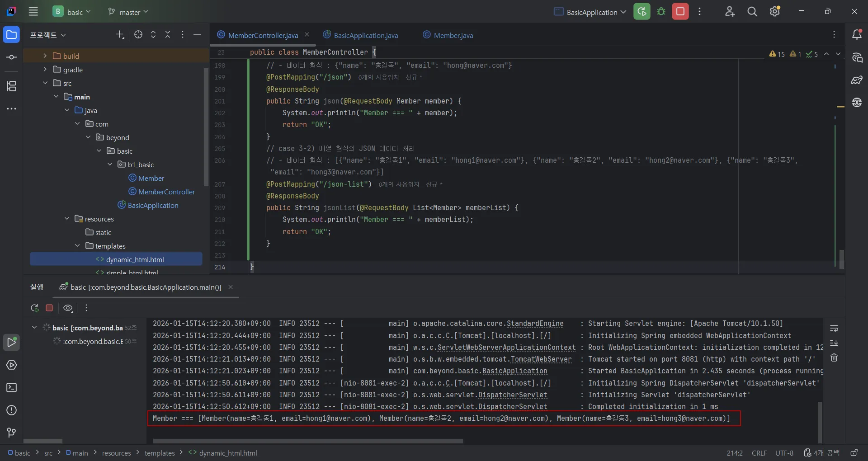Open Run panel more options
Screen dimensions: 868x461
click(x=86, y=308)
